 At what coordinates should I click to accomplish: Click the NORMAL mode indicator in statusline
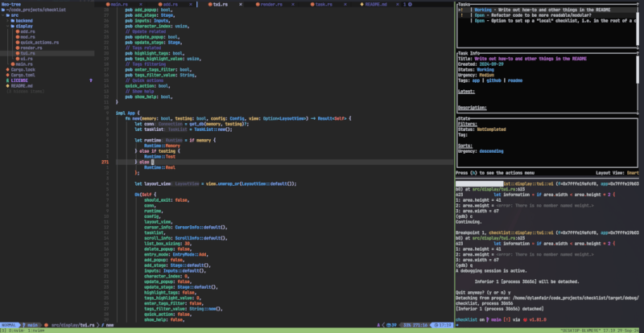pos(9,324)
